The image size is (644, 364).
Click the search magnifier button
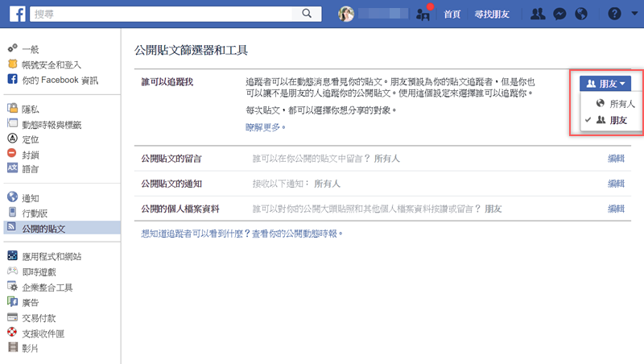(x=307, y=14)
